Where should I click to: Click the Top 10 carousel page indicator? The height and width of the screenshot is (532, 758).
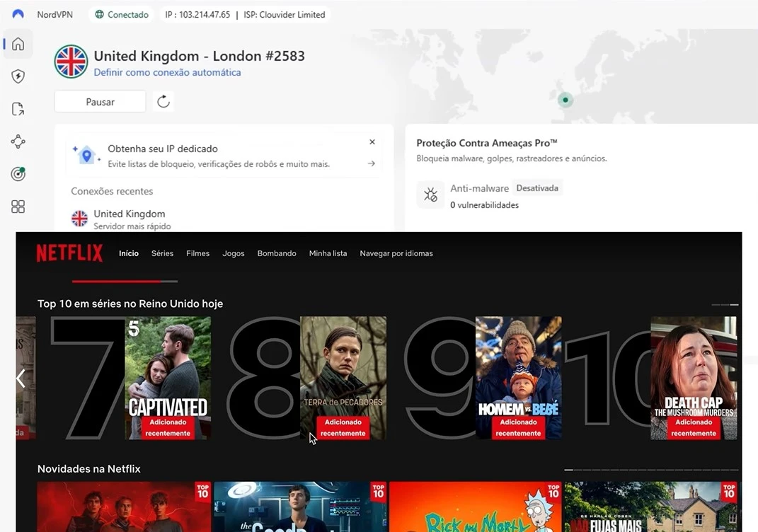coord(725,305)
